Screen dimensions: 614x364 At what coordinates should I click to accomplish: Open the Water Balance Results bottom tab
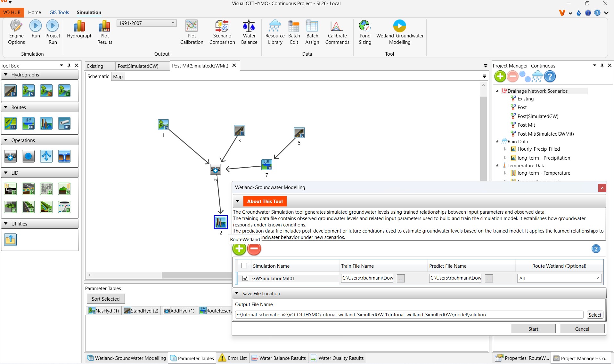pyautogui.click(x=279, y=358)
